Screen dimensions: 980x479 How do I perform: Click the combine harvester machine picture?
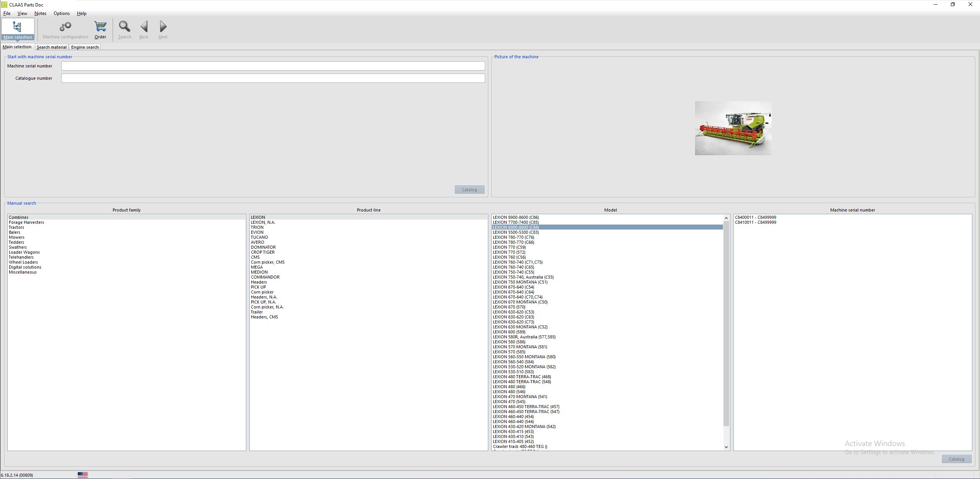[733, 128]
